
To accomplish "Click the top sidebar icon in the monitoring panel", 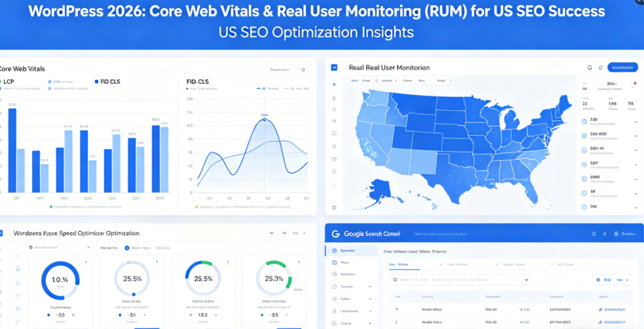I will pos(334,84).
